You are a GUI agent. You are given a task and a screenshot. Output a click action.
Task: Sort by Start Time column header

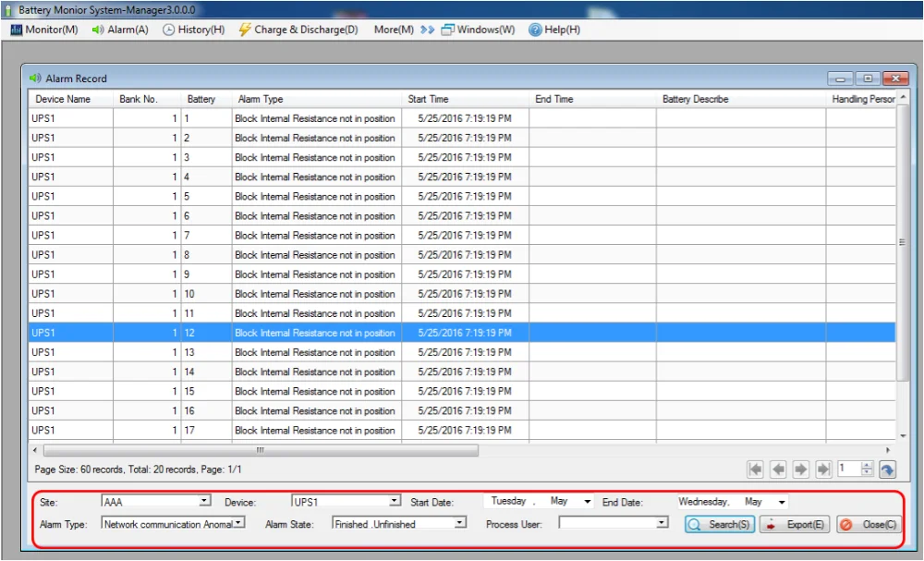click(465, 99)
